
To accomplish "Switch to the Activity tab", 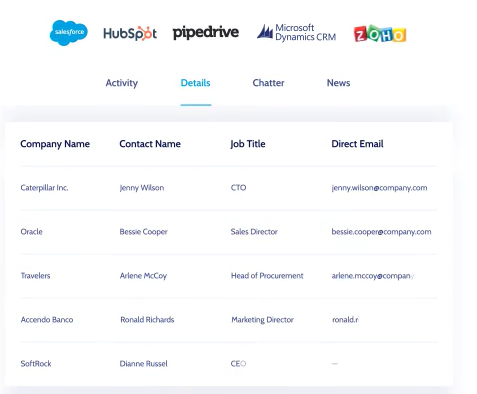I will point(122,83).
